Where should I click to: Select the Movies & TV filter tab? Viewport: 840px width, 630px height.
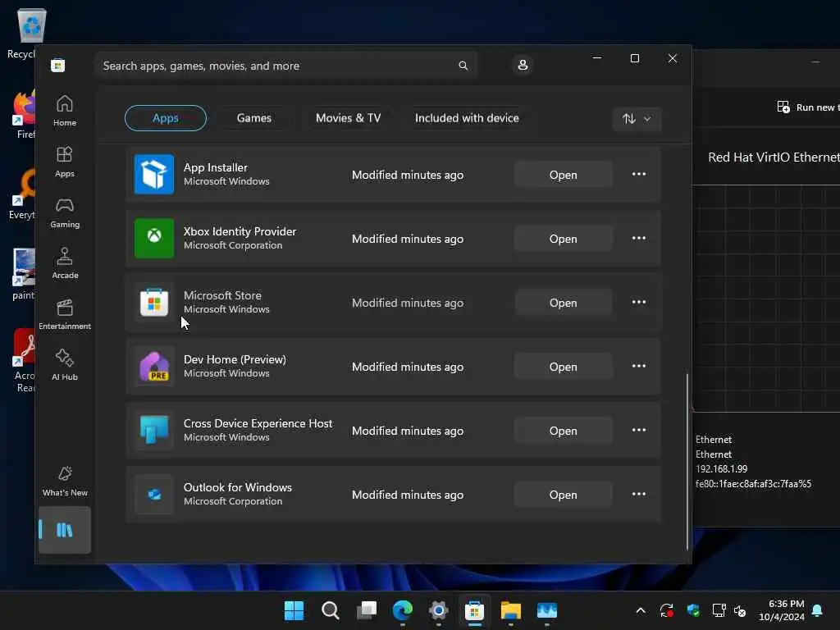pos(348,118)
